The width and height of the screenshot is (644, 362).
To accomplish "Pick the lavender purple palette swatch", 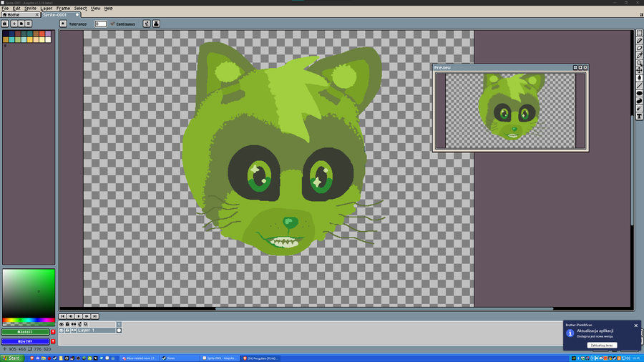I will coord(48,34).
